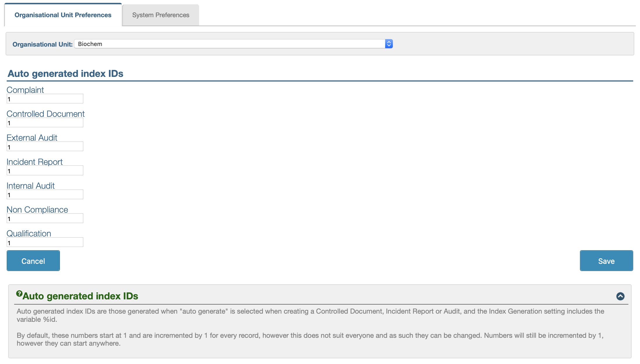Click the Incident Report label text
Viewport: 640px width, 364px height.
[34, 162]
